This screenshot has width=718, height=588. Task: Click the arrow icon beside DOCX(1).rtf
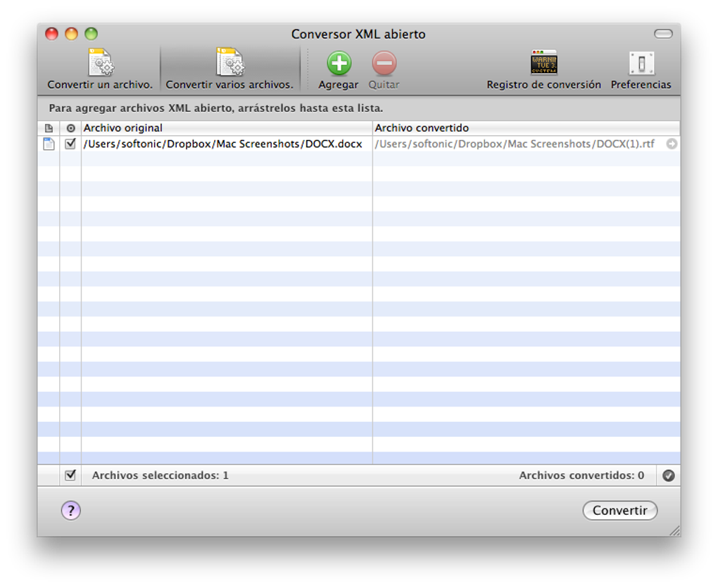(672, 143)
